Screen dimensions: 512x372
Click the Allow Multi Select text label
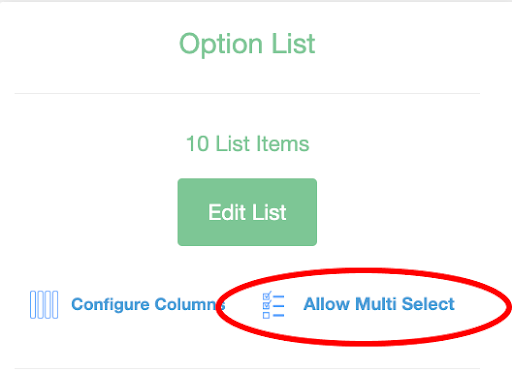(379, 304)
